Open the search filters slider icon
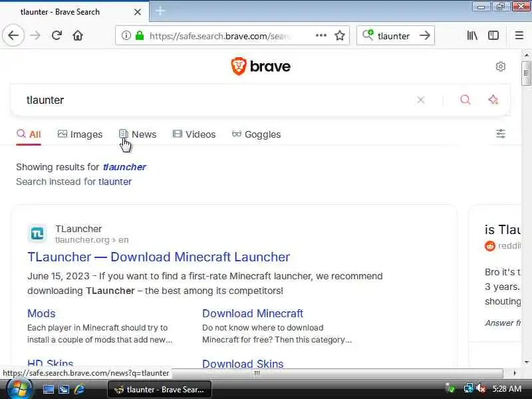The width and height of the screenshot is (532, 399). 501,134
